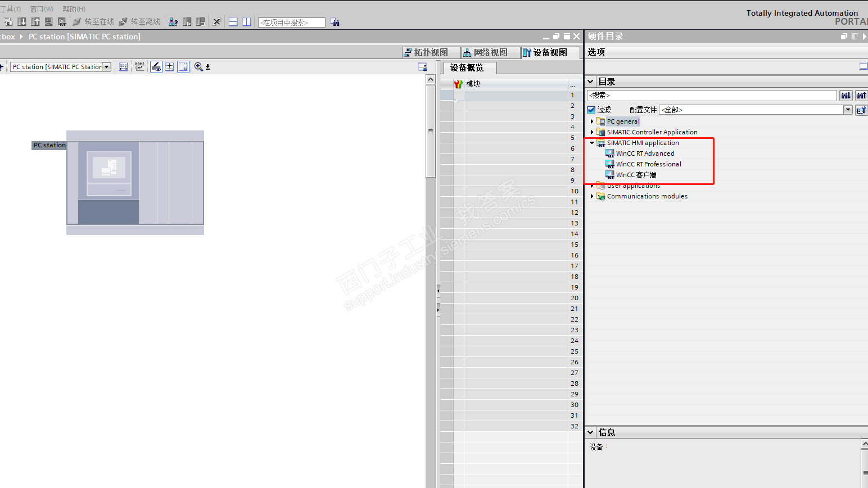Collapse the 目录 catalog section
This screenshot has height=488, width=868.
click(591, 82)
